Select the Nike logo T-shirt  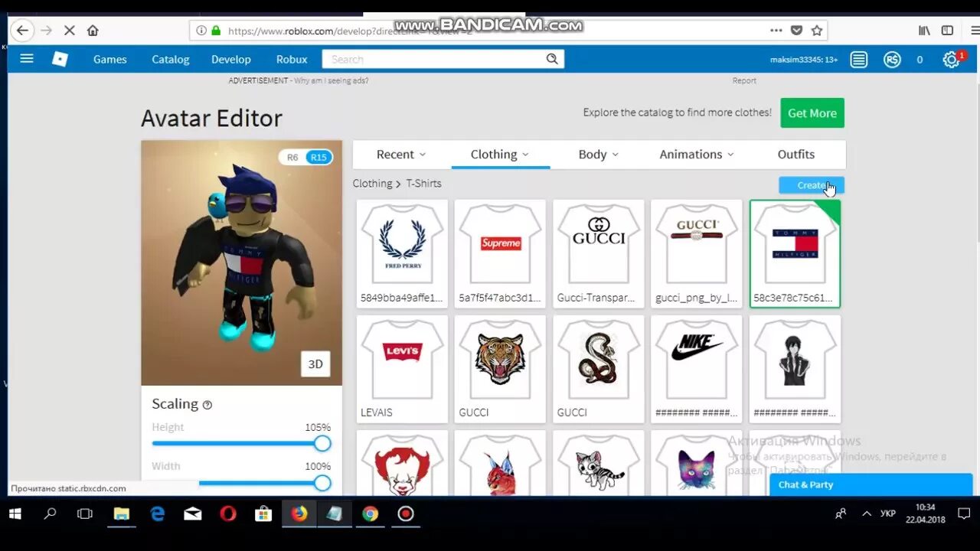point(697,369)
